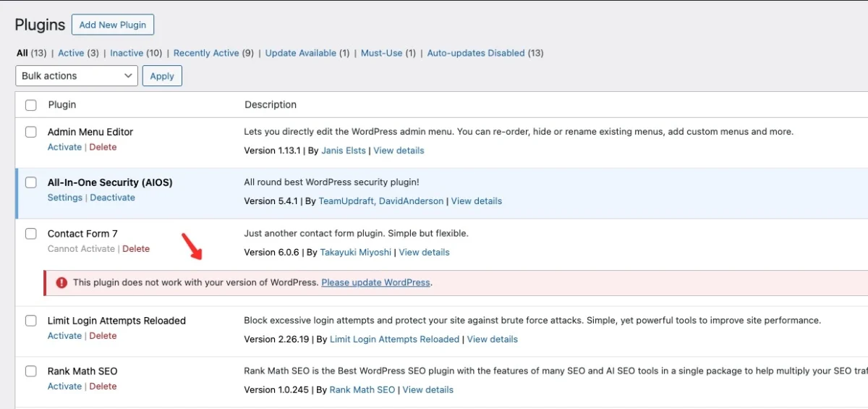
Task: Click the Admin Menu Editor plugin name
Action: [90, 132]
